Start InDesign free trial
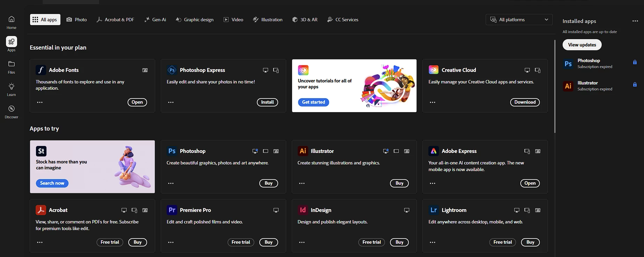The width and height of the screenshot is (644, 257). click(x=372, y=242)
